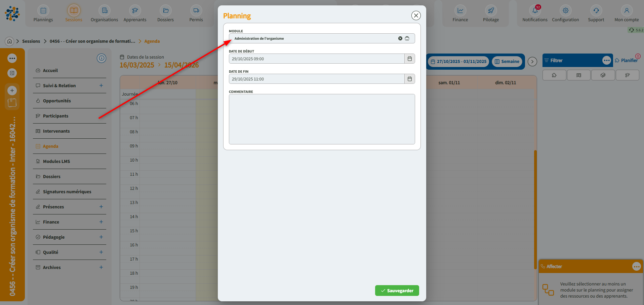
Task: Click into the Commentaire text area
Action: 322,119
